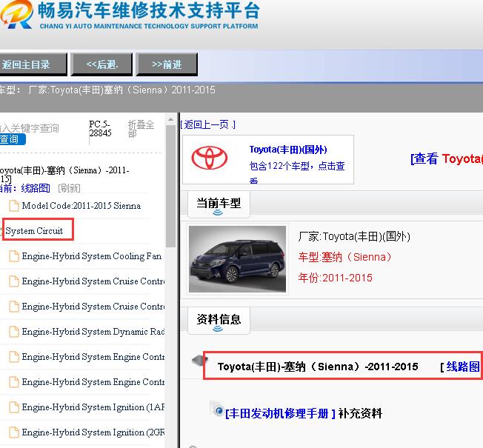This screenshot has width=483, height=448.
Task: Click the 车型:塞纳（Sienna） text
Action: click(x=344, y=257)
